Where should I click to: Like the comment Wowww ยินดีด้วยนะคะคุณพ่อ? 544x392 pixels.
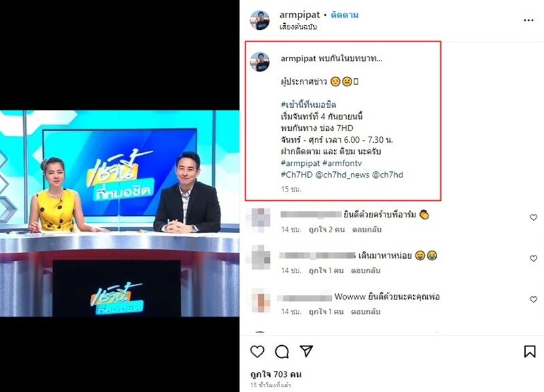[x=533, y=299]
